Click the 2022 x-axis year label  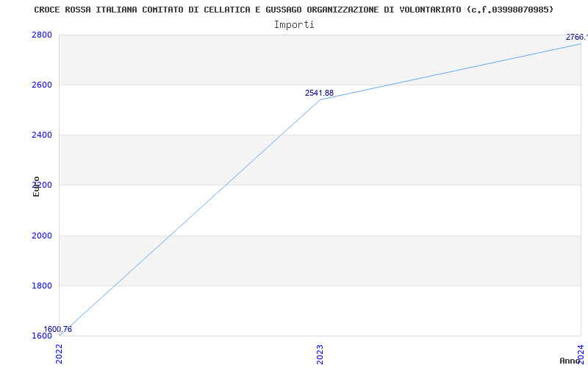pyautogui.click(x=60, y=354)
